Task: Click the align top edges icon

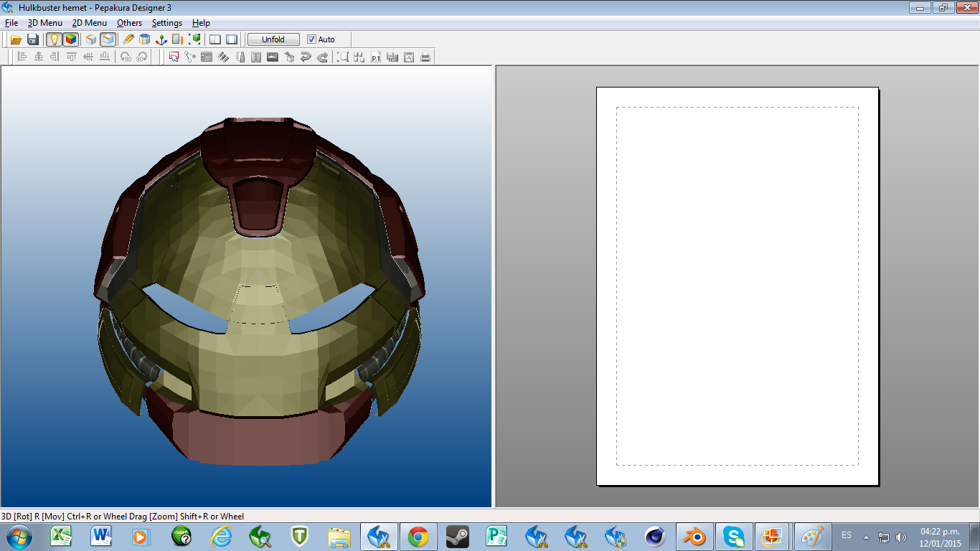Action: tap(72, 57)
